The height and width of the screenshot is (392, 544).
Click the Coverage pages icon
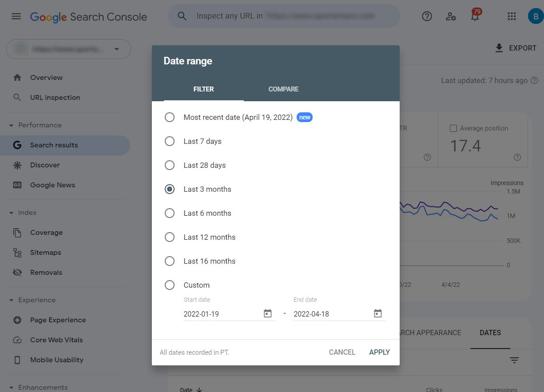tap(17, 232)
